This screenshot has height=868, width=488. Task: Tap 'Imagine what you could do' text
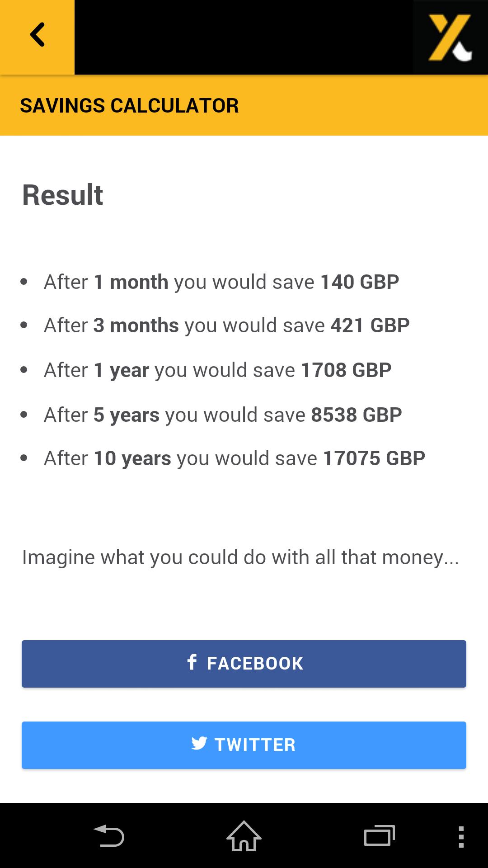[x=240, y=558]
